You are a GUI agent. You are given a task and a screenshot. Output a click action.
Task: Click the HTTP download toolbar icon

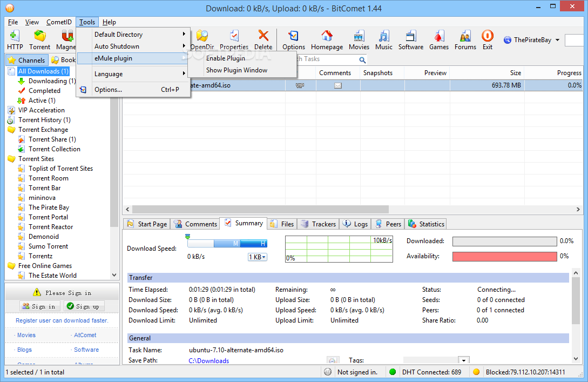tap(15, 40)
